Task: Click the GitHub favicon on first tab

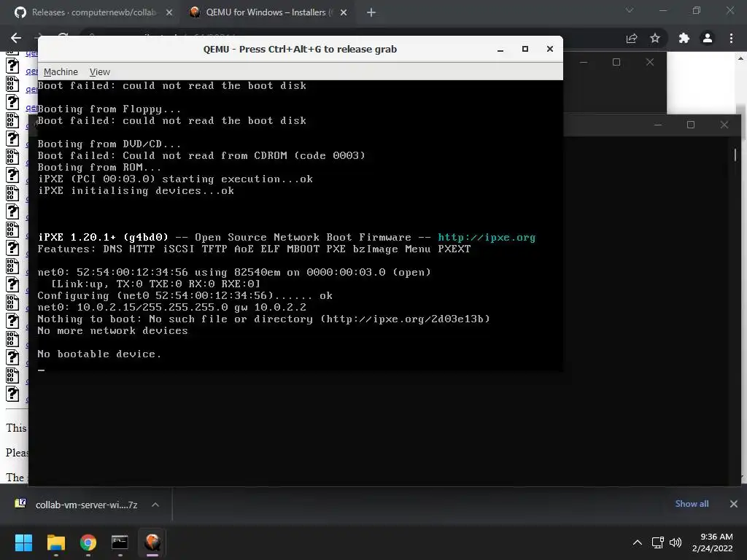Action: click(20, 12)
